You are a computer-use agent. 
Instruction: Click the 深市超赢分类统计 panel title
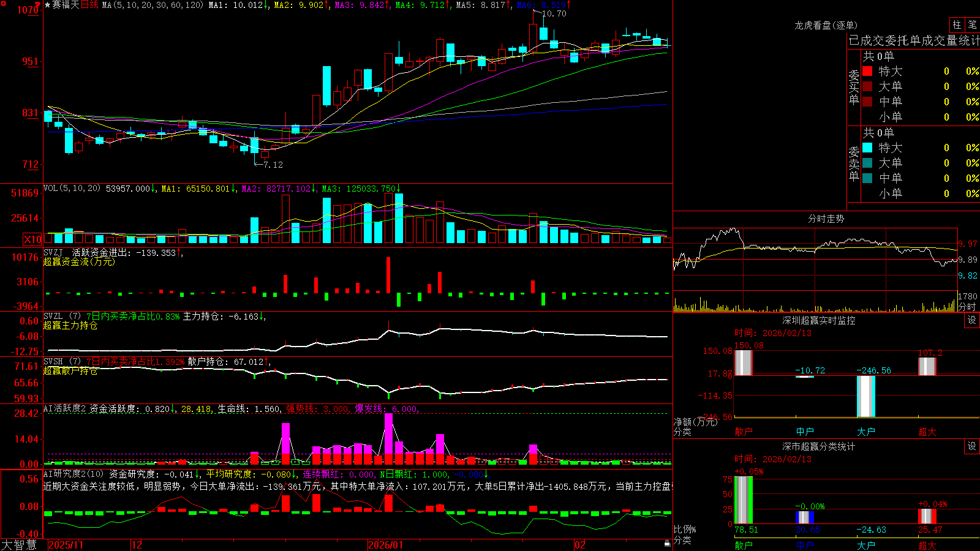pos(818,446)
